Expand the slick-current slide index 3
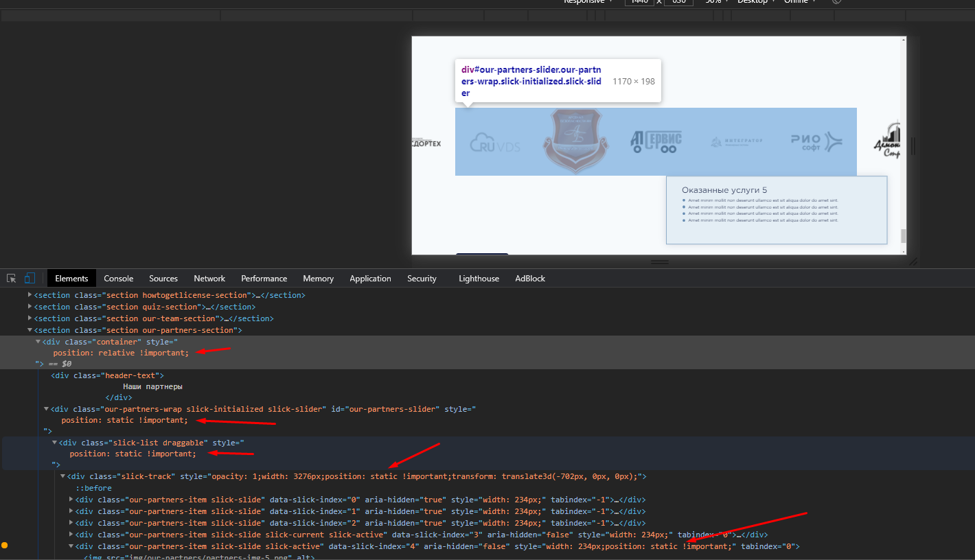This screenshot has width=975, height=560. [71, 535]
